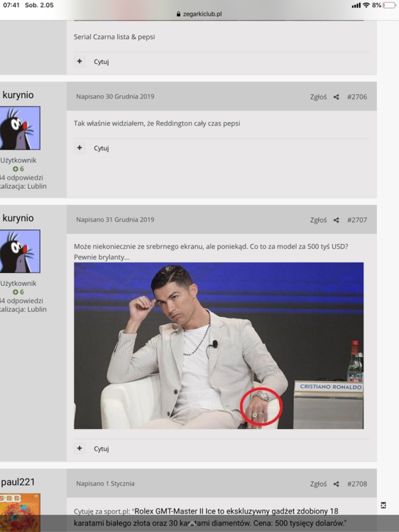Open kurynio username on post #2706
Screen dimensions: 399x532
[x=18, y=94]
